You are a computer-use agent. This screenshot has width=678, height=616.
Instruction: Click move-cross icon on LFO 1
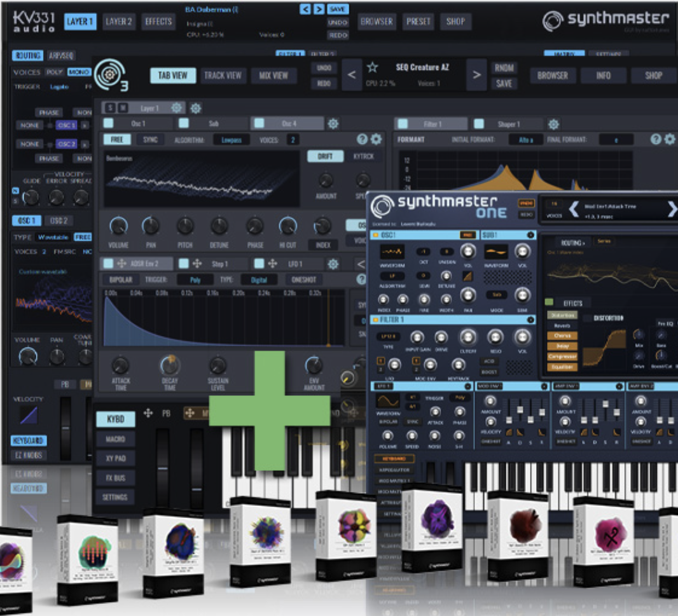click(x=272, y=263)
